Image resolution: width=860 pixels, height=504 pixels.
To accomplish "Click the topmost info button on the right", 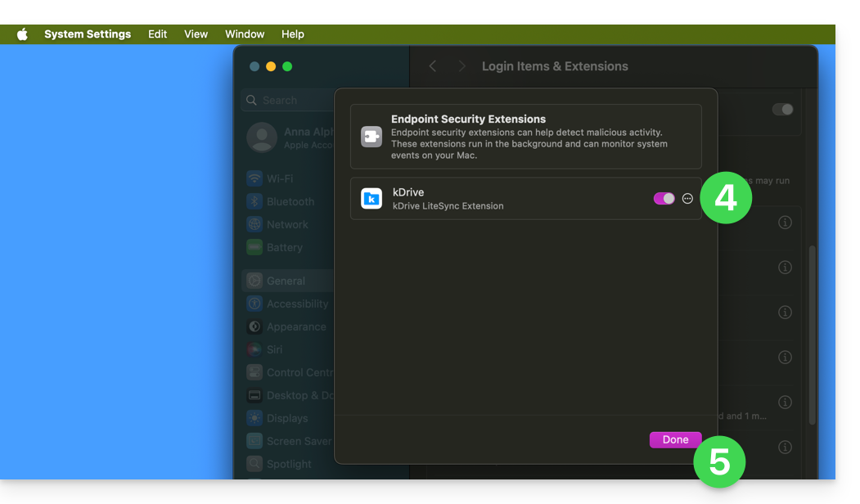I will point(785,223).
